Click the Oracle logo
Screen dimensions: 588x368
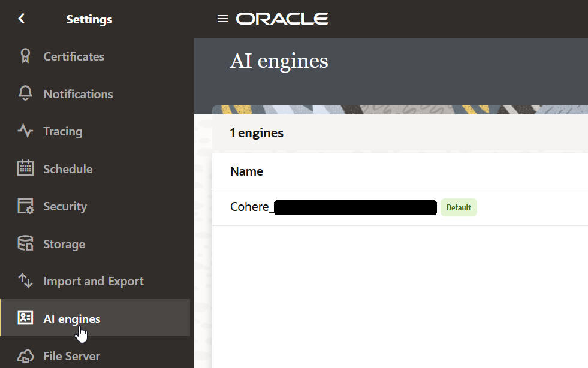[x=282, y=19]
